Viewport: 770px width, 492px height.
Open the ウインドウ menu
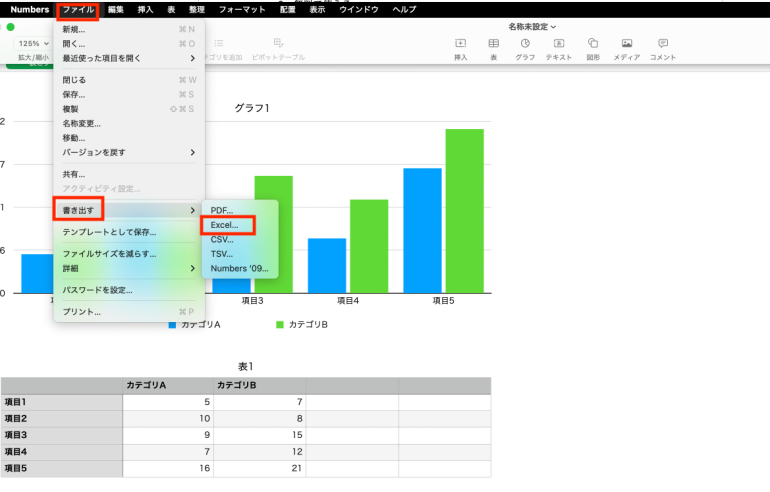[x=359, y=9]
